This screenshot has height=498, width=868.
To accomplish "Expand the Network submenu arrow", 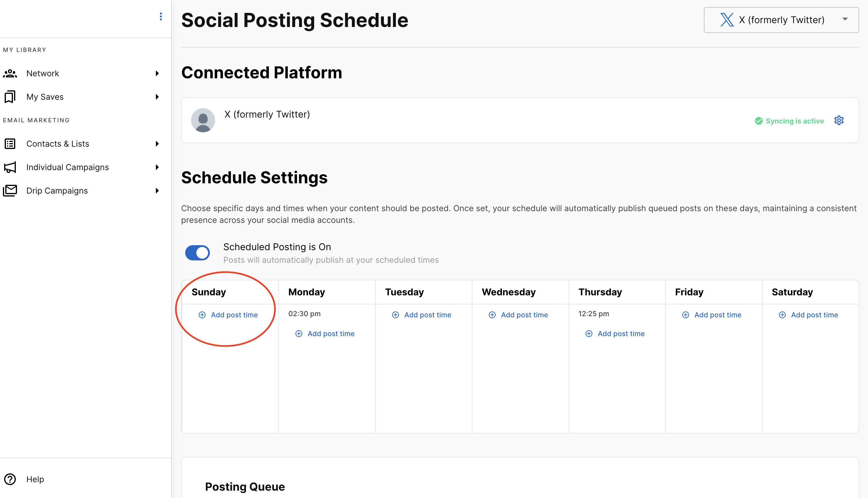I will (157, 73).
